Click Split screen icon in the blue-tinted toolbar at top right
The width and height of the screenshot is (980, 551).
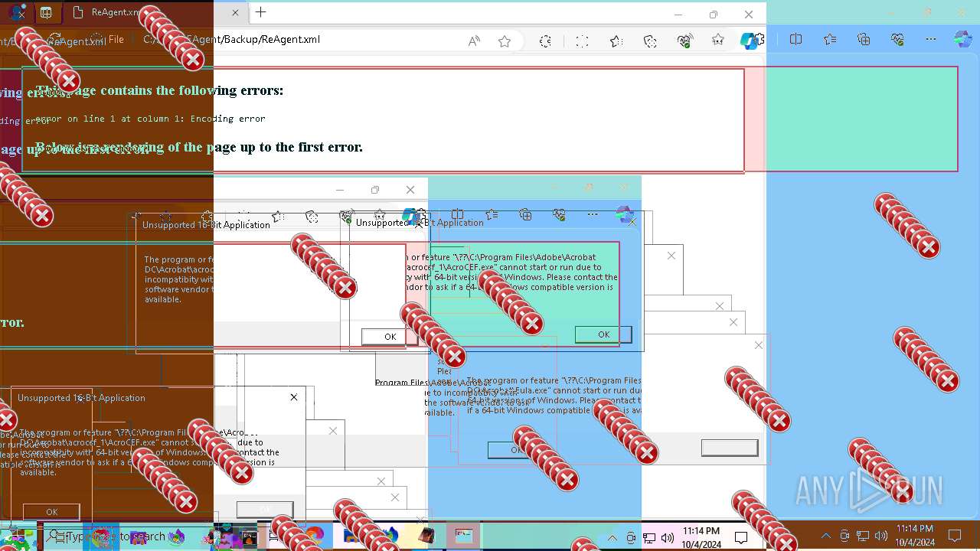[796, 40]
